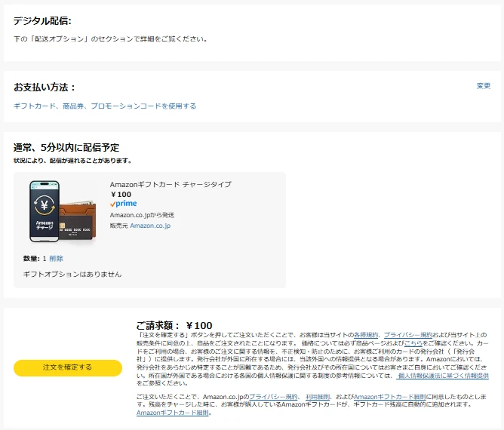Click 削除 to remove the item

pos(57,259)
